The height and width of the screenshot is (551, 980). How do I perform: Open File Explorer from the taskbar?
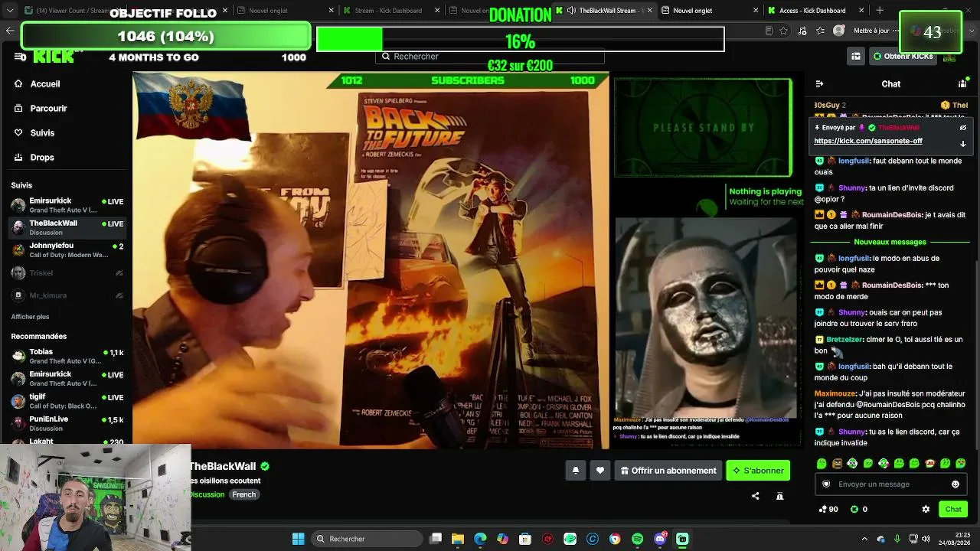pyautogui.click(x=458, y=539)
